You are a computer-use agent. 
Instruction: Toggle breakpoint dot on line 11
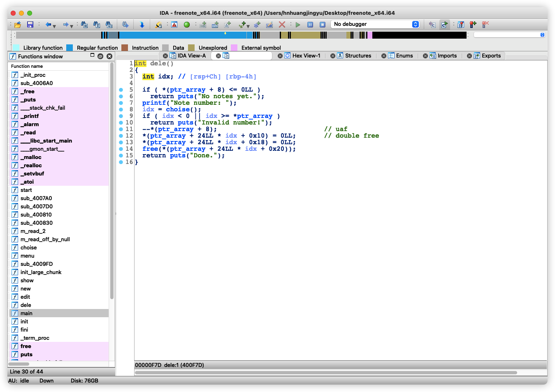point(121,129)
